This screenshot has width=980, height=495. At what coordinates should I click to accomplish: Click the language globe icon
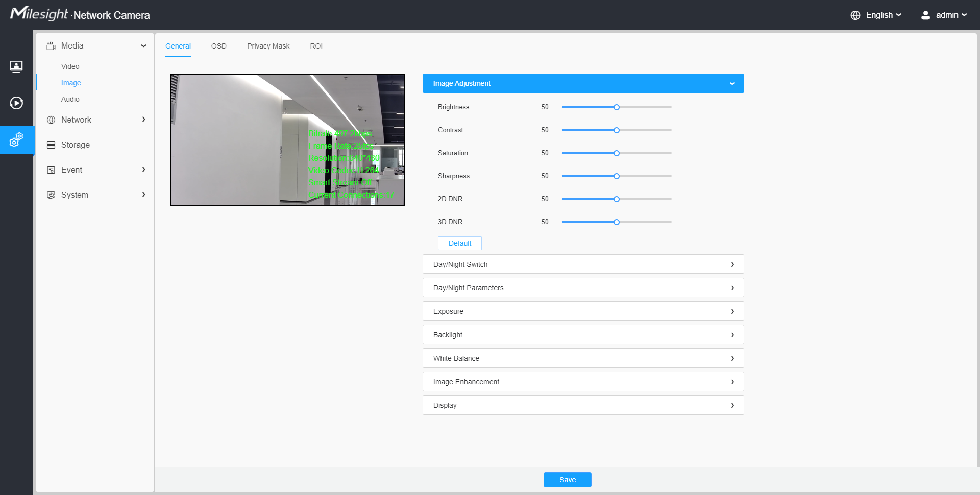pyautogui.click(x=855, y=15)
